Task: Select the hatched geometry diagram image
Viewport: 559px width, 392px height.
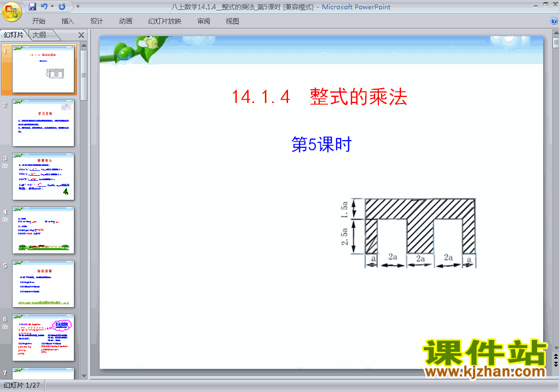Action: pos(408,233)
